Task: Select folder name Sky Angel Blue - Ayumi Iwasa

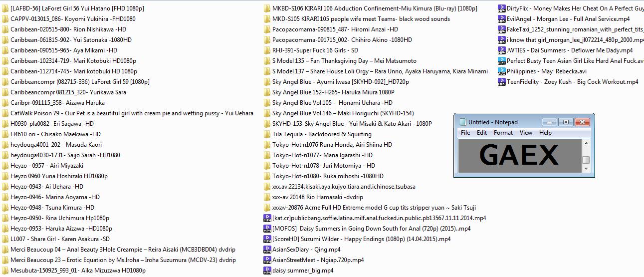Action: coord(341,82)
